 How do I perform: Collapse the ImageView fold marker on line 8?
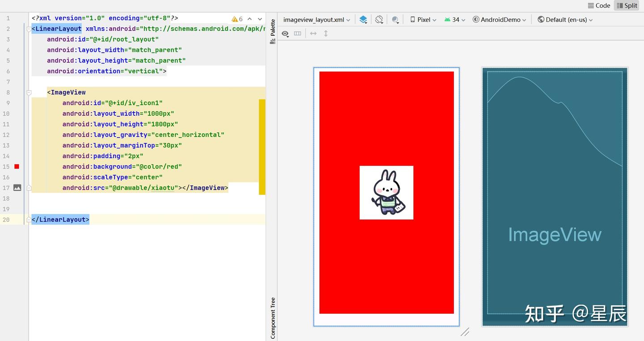point(29,93)
